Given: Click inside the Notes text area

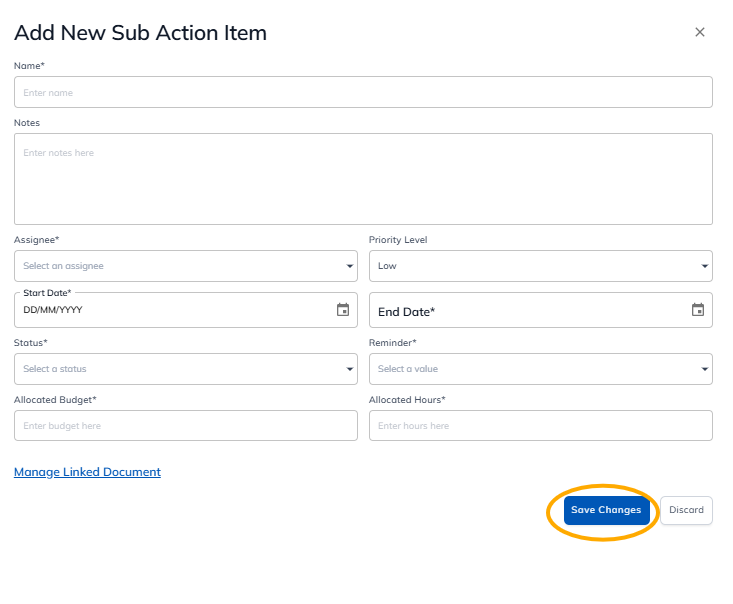Looking at the screenshot, I should tap(363, 179).
